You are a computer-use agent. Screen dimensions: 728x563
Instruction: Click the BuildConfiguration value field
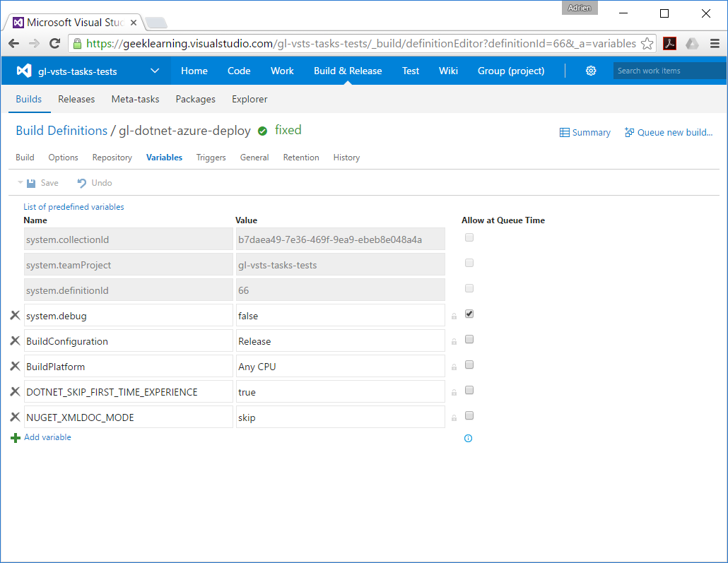[x=340, y=341]
